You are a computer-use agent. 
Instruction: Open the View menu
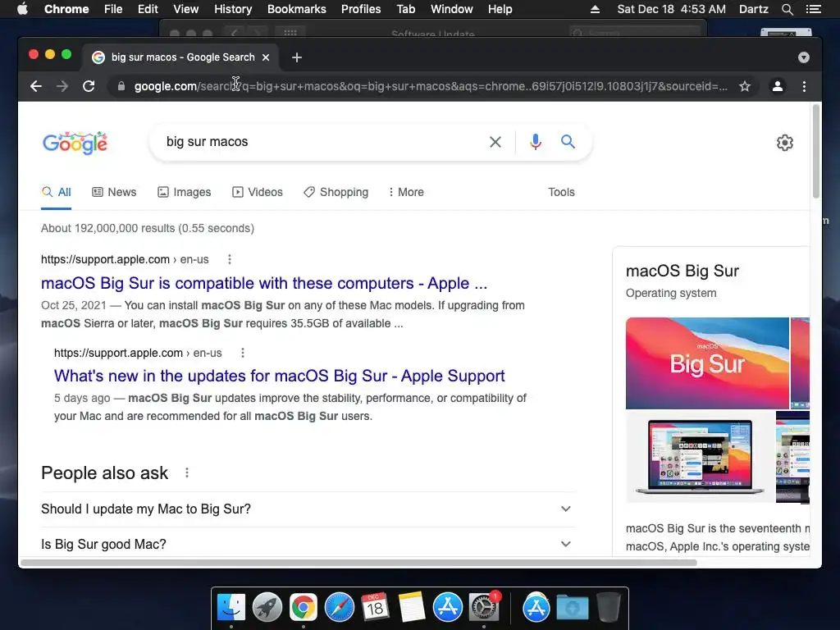[186, 9]
